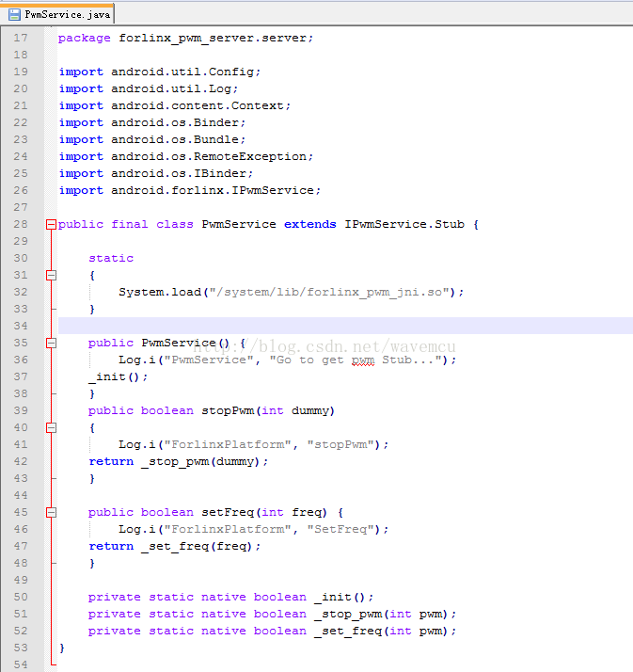The height and width of the screenshot is (672, 633).
Task: Click the extends keyword on line 28
Action: [x=310, y=224]
